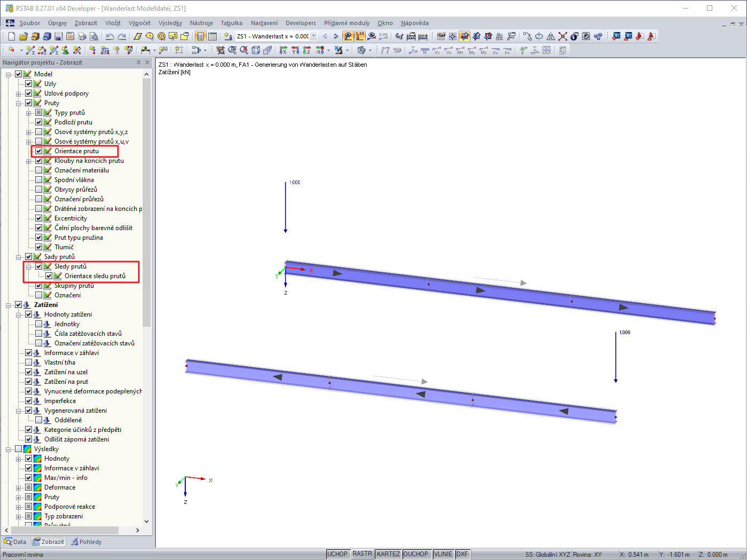Expand the Typy prutů node

click(29, 113)
